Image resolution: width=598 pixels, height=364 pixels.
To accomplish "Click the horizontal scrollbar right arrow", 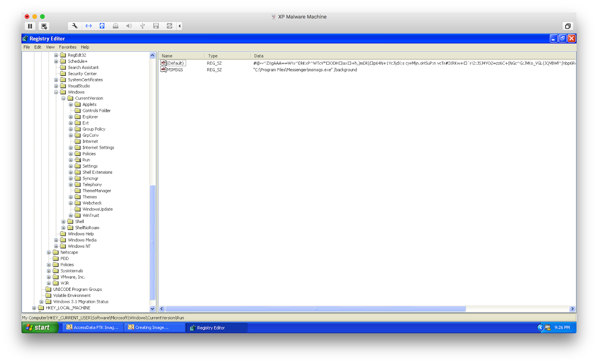I will [x=572, y=309].
